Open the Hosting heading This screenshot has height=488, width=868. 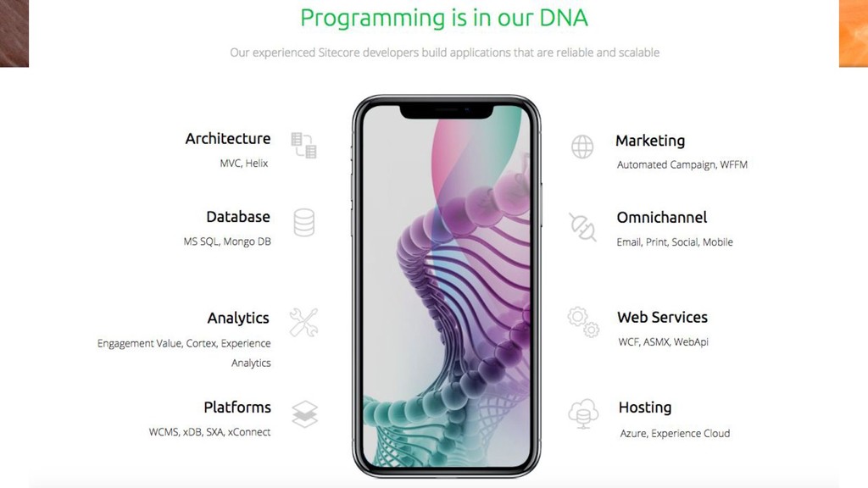645,408
